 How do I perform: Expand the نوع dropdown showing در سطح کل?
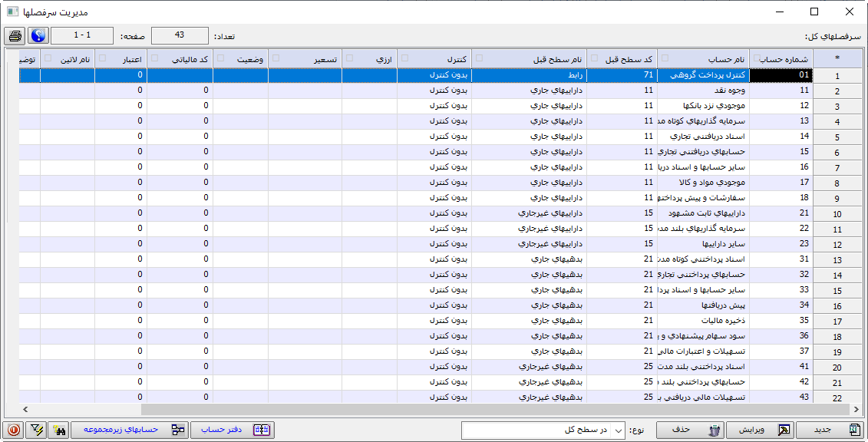click(620, 430)
